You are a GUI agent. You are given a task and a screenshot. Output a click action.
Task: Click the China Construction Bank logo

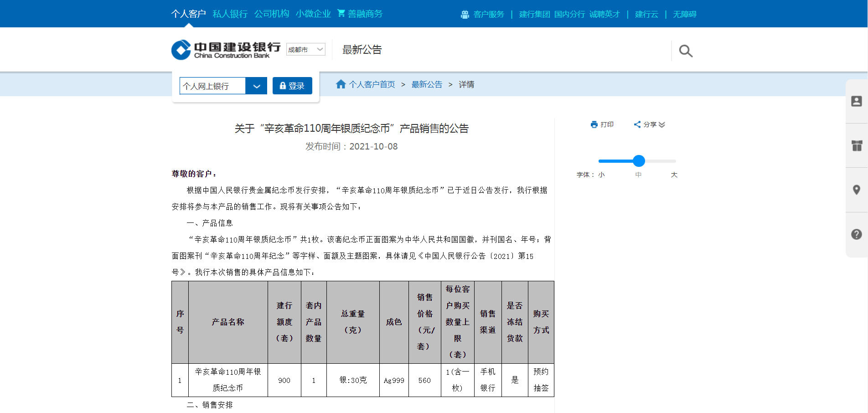(x=226, y=50)
